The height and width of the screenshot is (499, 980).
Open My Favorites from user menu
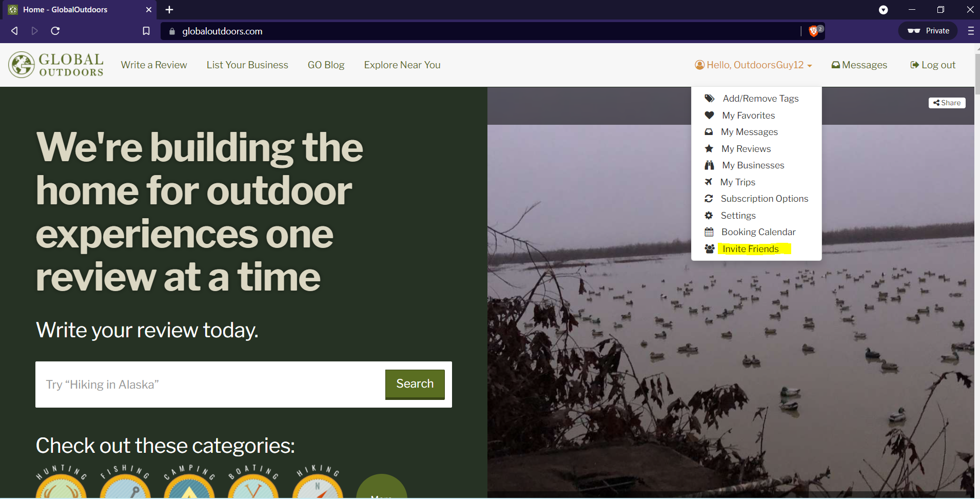[749, 116]
